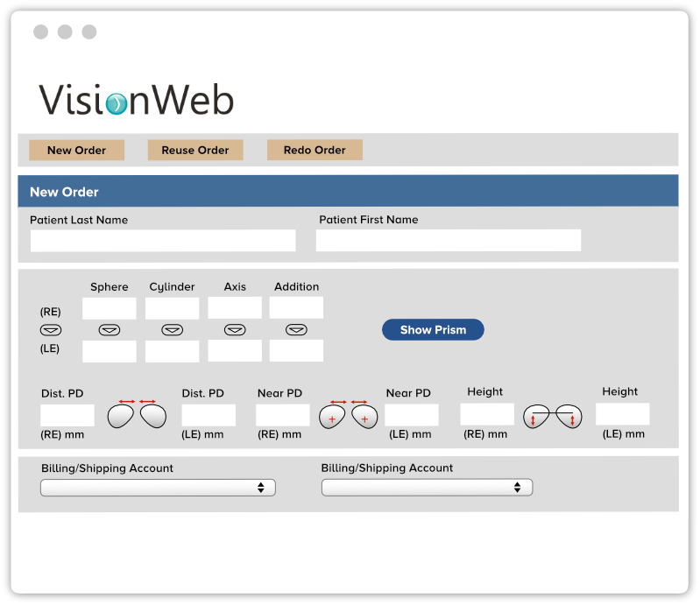Click the right eye Height field
Image resolution: width=700 pixels, height=605 pixels.
(x=487, y=414)
